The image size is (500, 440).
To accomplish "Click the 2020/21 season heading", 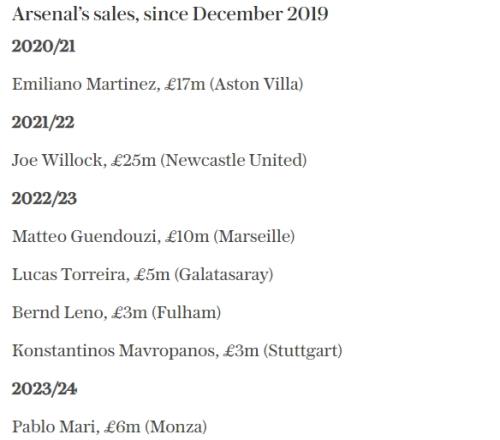I will pyautogui.click(x=43, y=46).
